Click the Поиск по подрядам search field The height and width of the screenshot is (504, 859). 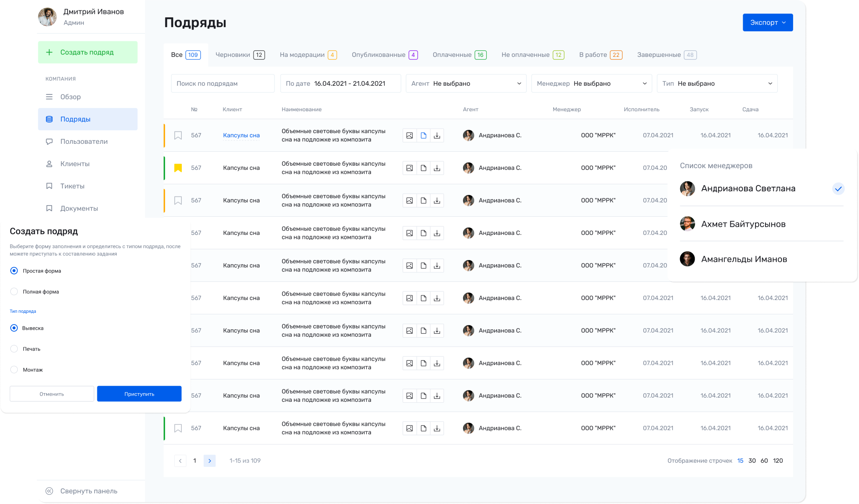pyautogui.click(x=223, y=84)
